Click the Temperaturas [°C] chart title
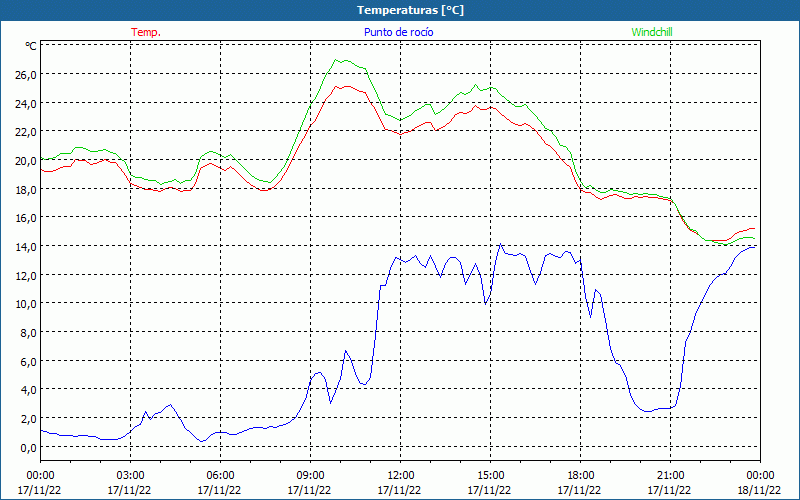Image resolution: width=800 pixels, height=500 pixels. pos(410,10)
